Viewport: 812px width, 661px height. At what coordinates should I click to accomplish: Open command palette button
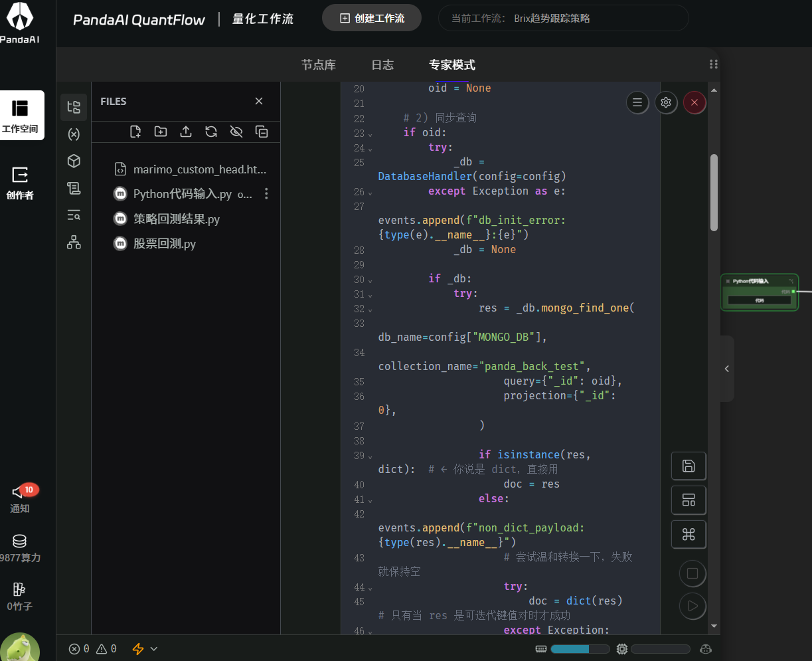click(x=689, y=534)
